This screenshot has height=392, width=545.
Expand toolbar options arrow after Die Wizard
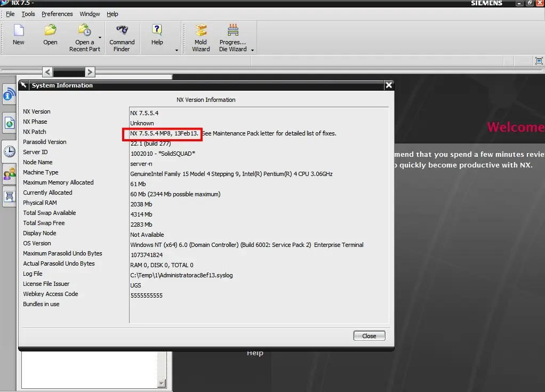coord(253,50)
